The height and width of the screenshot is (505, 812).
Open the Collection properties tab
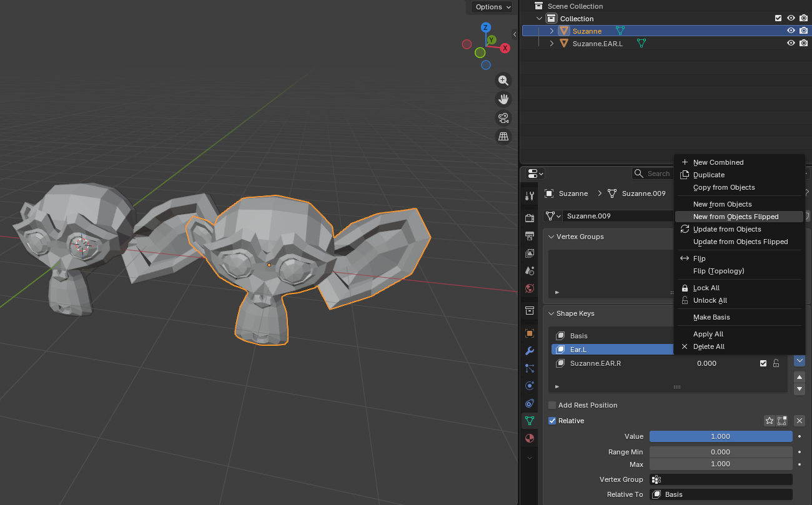click(530, 310)
